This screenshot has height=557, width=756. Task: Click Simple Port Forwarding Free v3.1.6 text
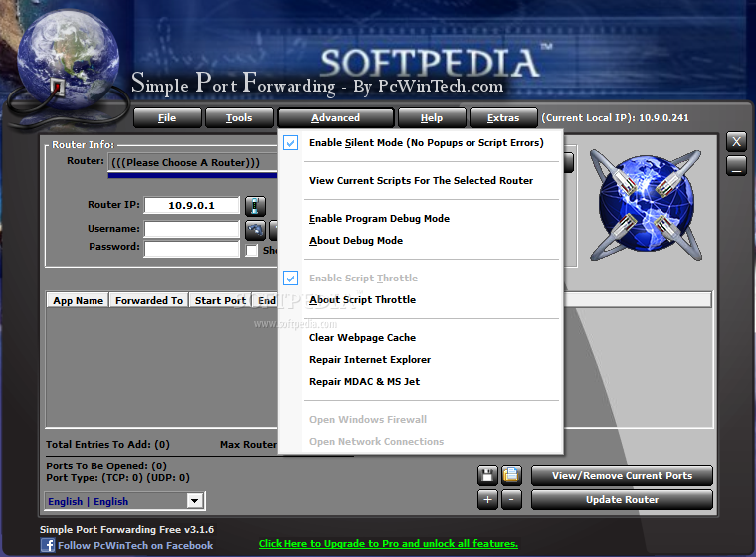tap(126, 529)
